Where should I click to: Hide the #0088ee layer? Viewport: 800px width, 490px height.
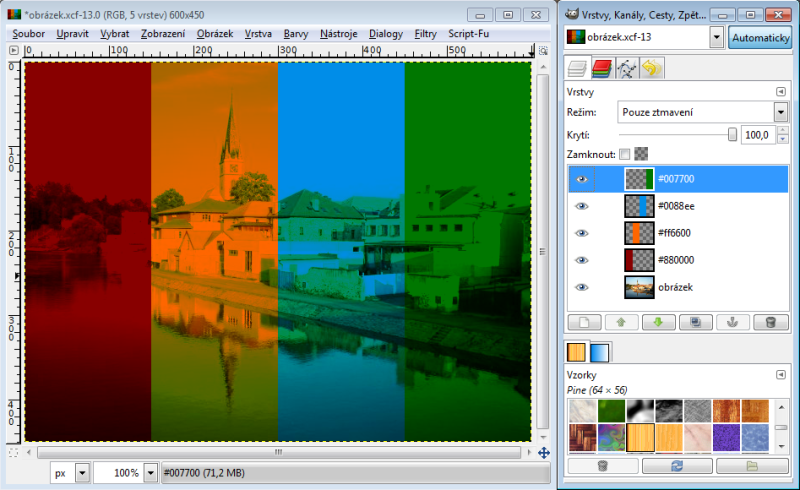pyautogui.click(x=582, y=206)
